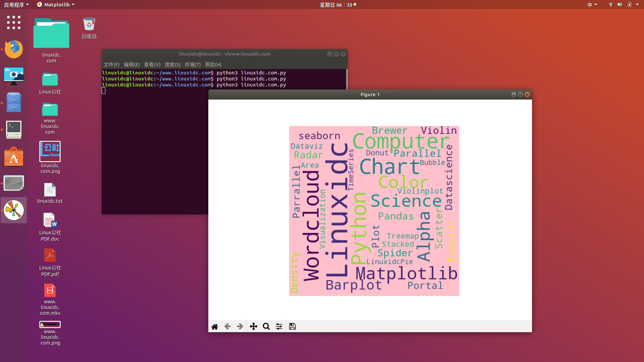Open 帮助(H) menu in terminal

coord(213,65)
